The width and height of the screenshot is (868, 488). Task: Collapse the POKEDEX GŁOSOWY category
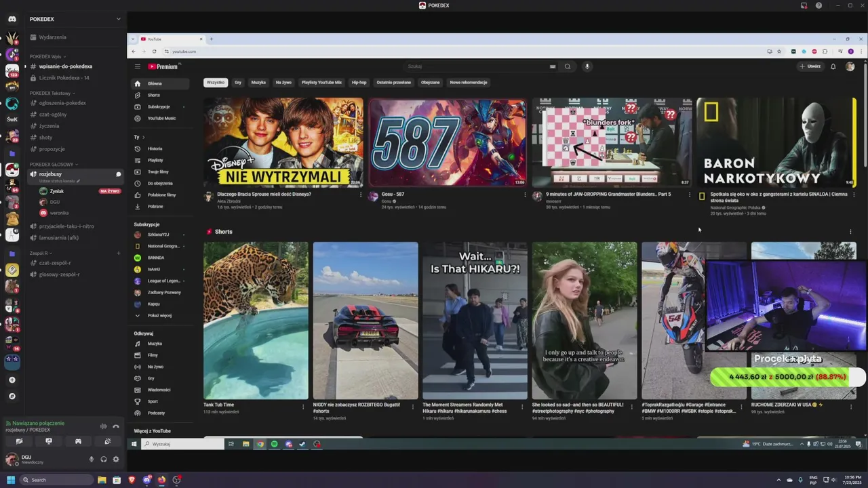click(54, 164)
